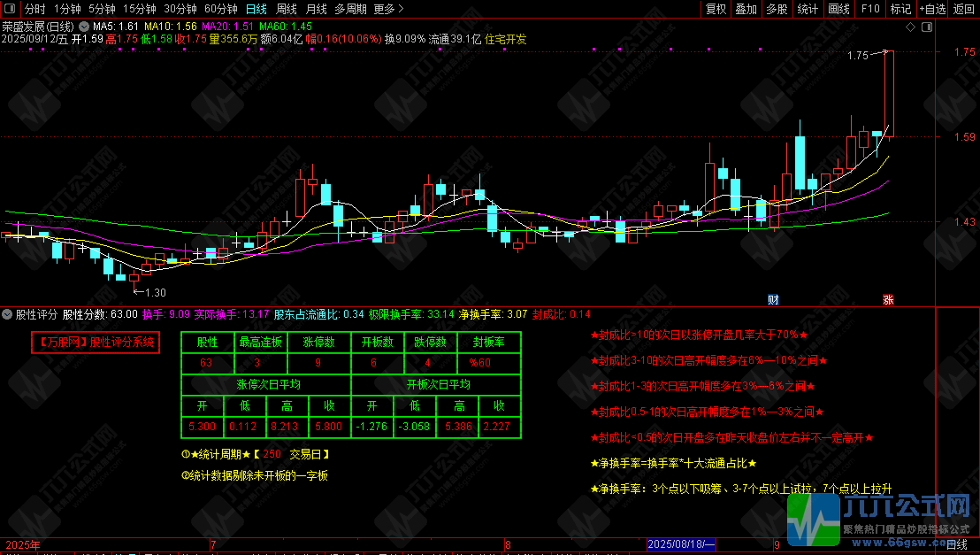Image resolution: width=980 pixels, height=555 pixels.
Task: Click the MA10: 1.56 indicator label
Action: [x=171, y=27]
